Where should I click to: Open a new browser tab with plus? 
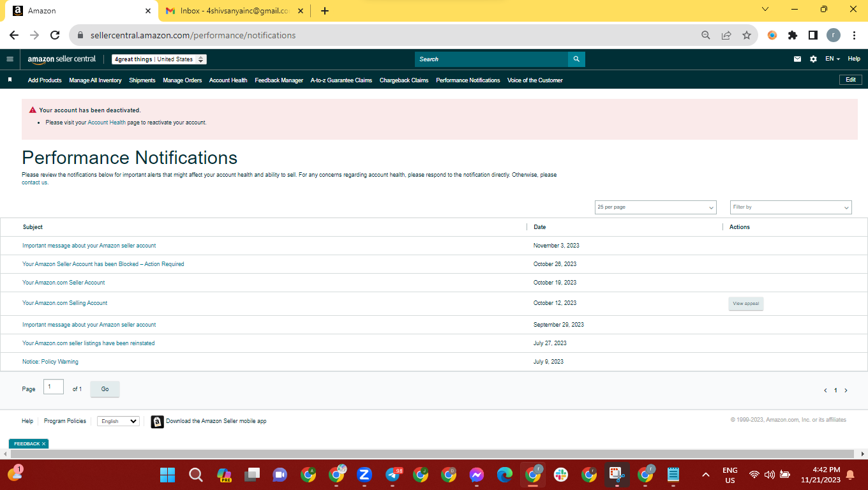[x=325, y=11]
